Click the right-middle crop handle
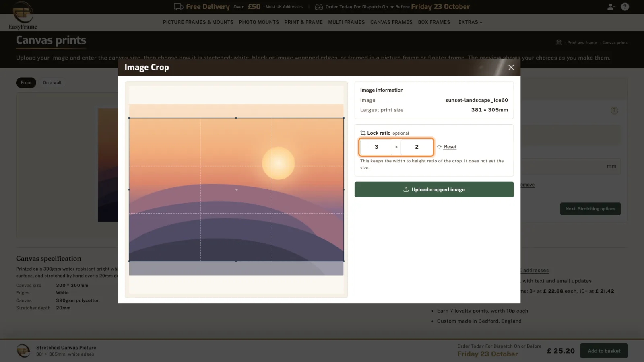644x362 pixels. 343,189
